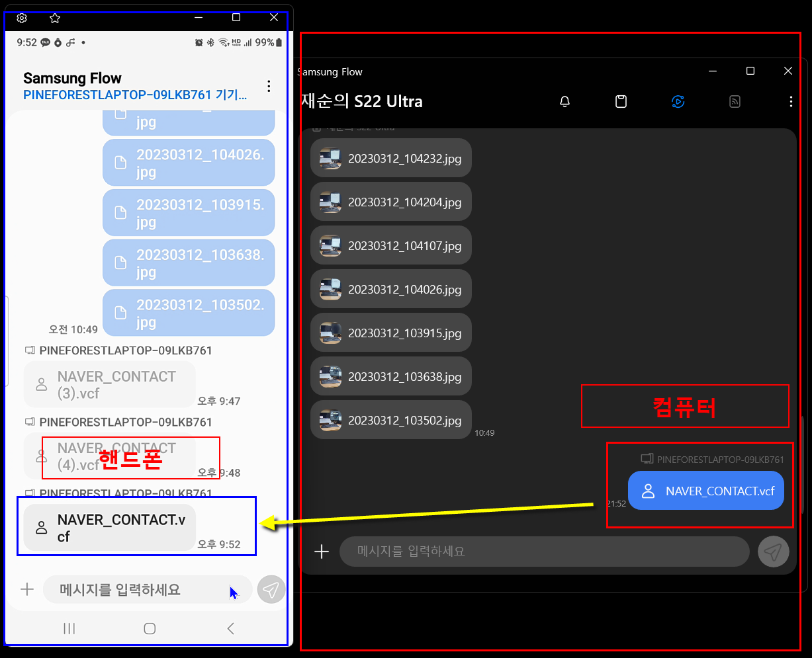
Task: Open clipboard icon in computer Samsung Flow
Action: tap(621, 101)
